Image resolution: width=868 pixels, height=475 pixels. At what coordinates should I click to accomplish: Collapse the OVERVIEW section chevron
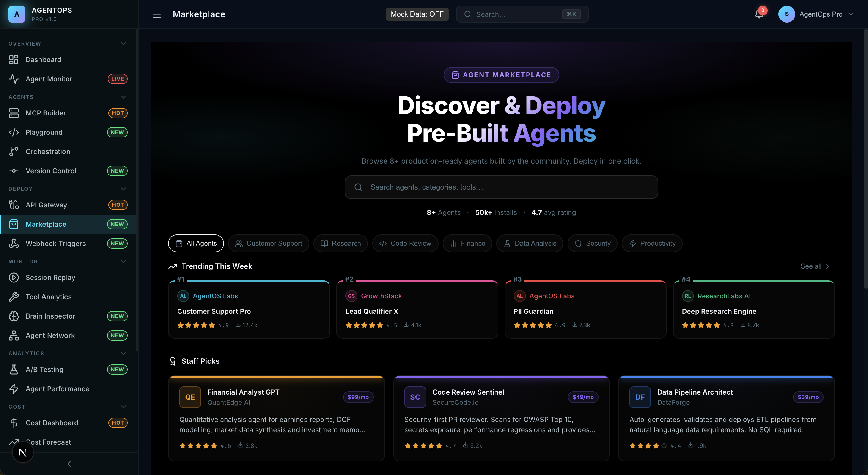pos(123,43)
